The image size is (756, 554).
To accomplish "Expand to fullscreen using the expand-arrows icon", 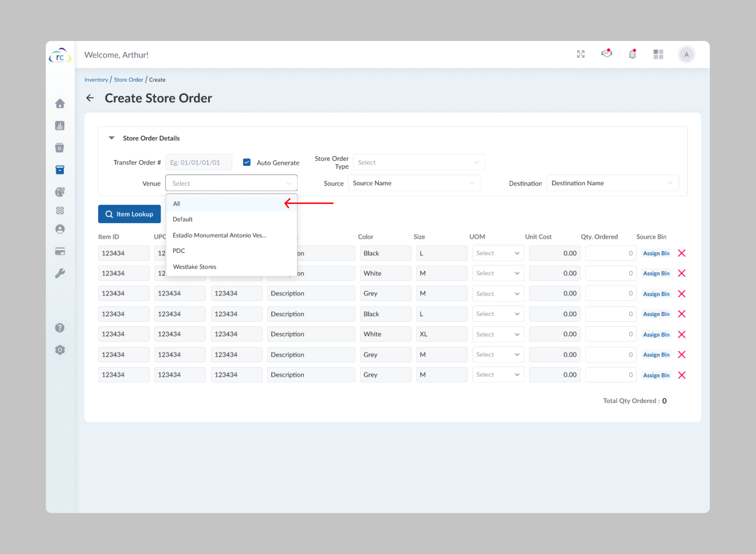I will pyautogui.click(x=581, y=54).
